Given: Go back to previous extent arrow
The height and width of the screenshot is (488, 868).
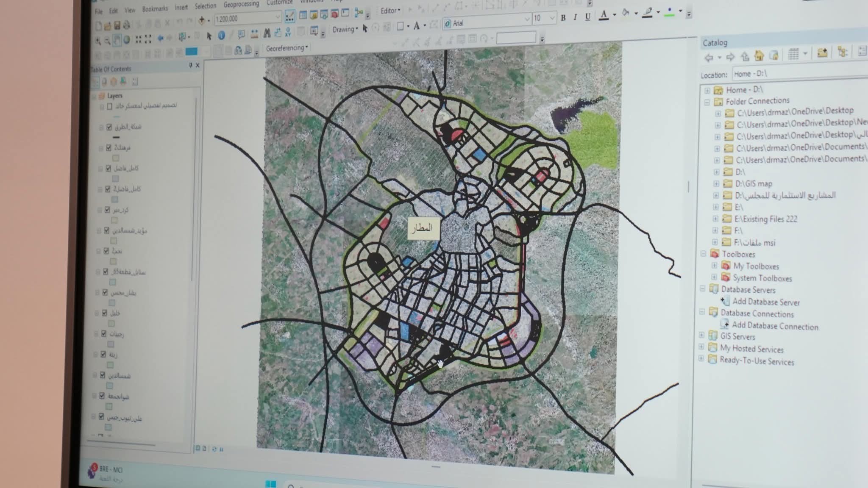Looking at the screenshot, I should coord(160,39).
